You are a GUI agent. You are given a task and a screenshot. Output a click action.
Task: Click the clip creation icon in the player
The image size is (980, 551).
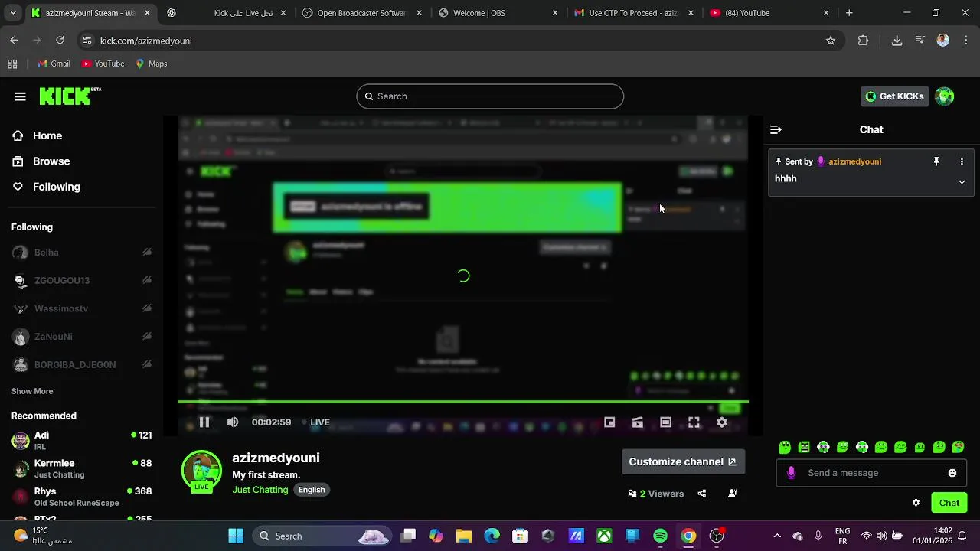638,422
